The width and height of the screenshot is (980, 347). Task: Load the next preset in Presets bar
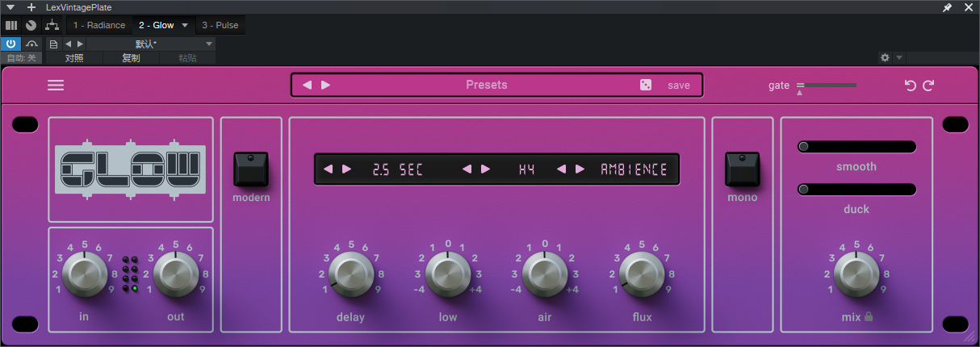(325, 85)
